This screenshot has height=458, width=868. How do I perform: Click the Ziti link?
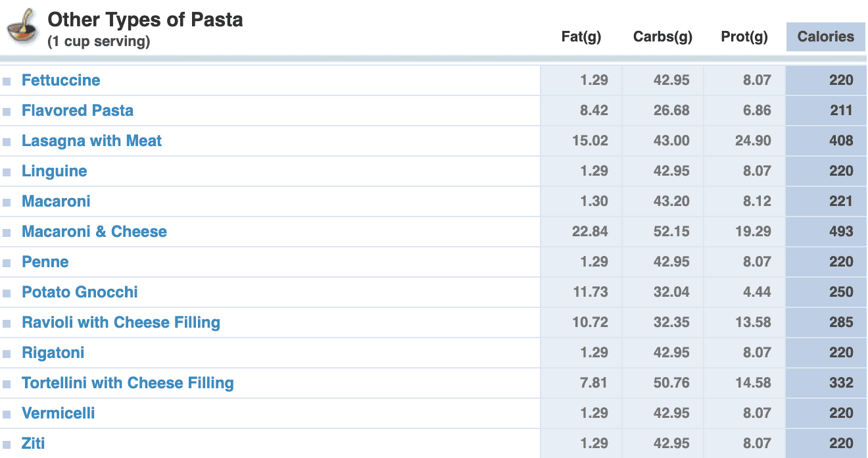(x=33, y=444)
